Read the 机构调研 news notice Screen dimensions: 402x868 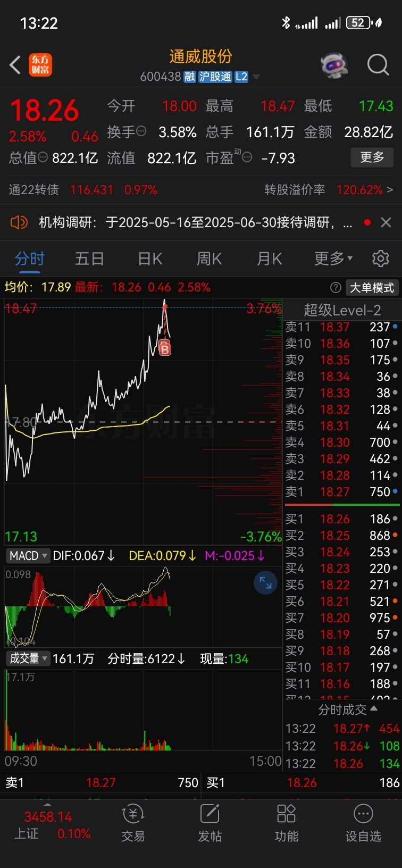click(x=195, y=222)
